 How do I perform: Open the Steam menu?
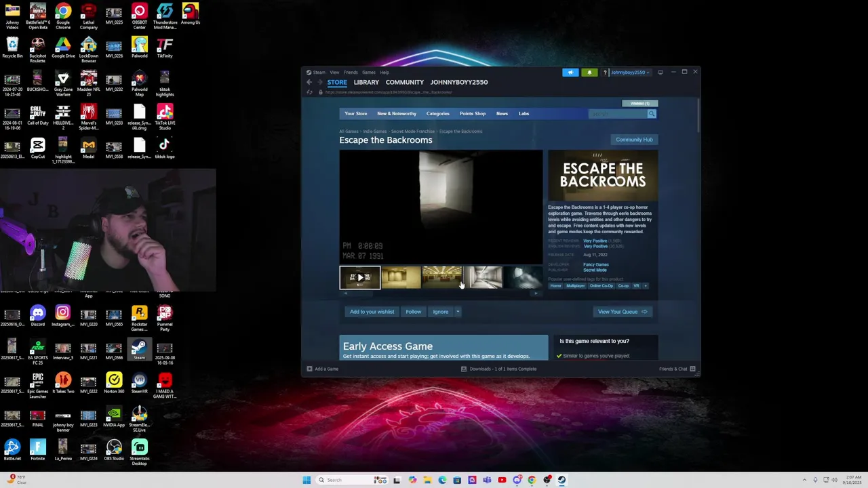coord(316,73)
